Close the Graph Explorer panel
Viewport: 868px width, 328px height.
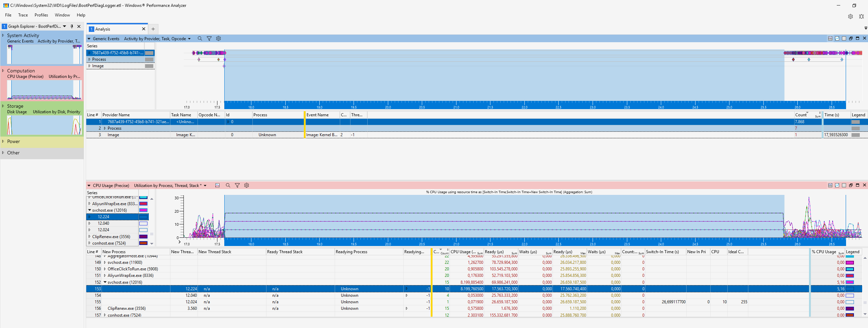tap(79, 26)
